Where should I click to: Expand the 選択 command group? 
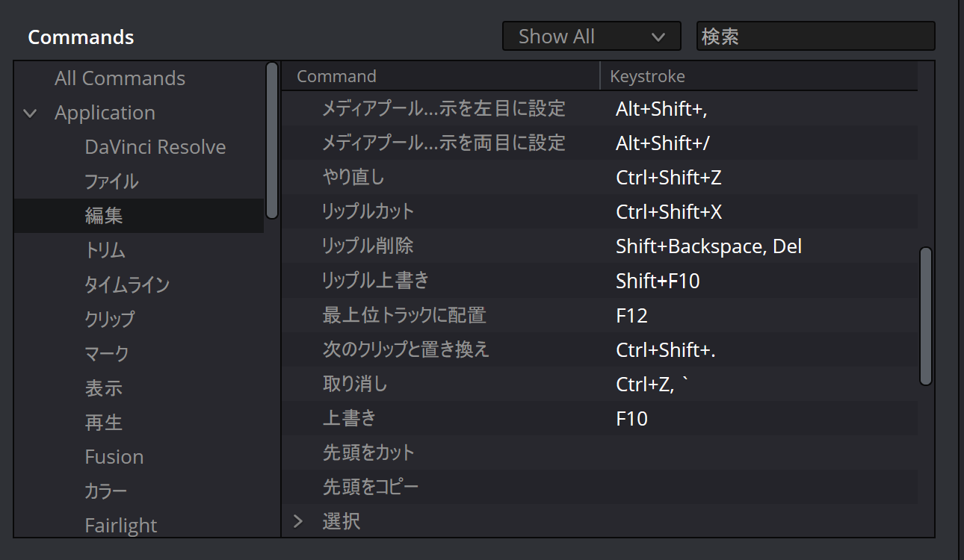click(298, 521)
